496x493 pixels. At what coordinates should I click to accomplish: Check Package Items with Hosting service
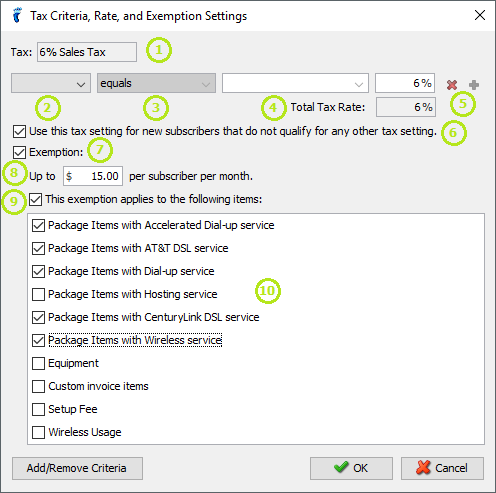(x=38, y=294)
